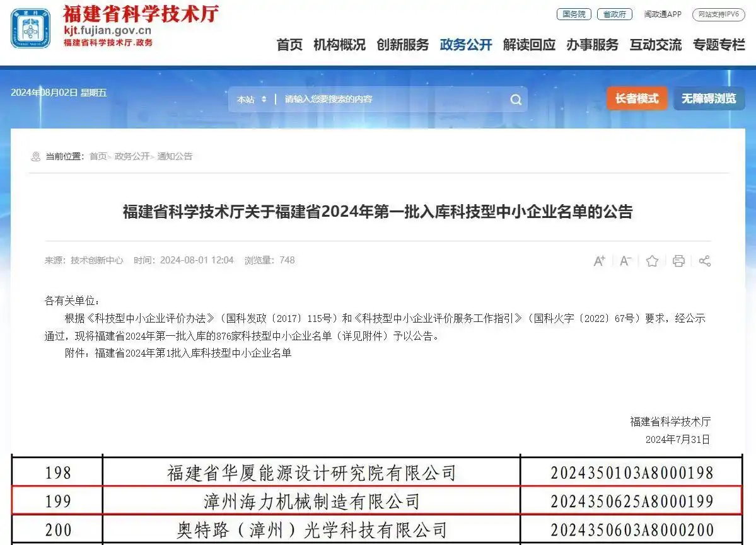Screen dimensions: 756x545
Task: Open the 办事服务 navigation item
Action: (x=592, y=45)
